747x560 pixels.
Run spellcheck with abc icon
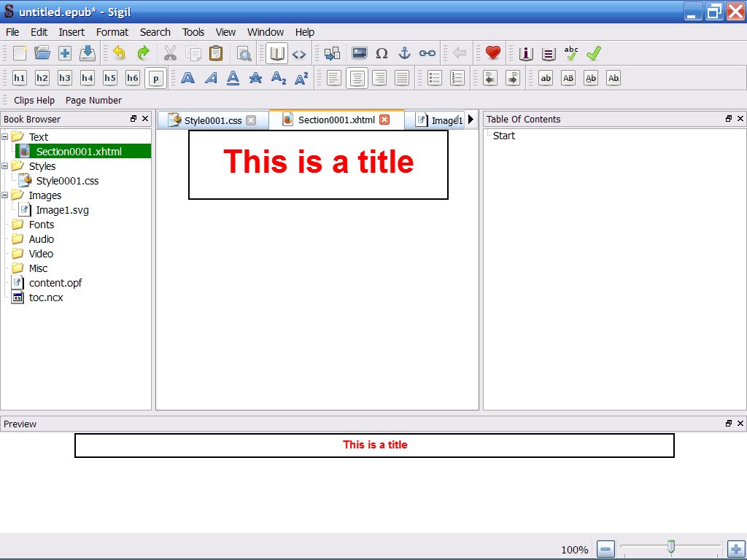pyautogui.click(x=570, y=53)
